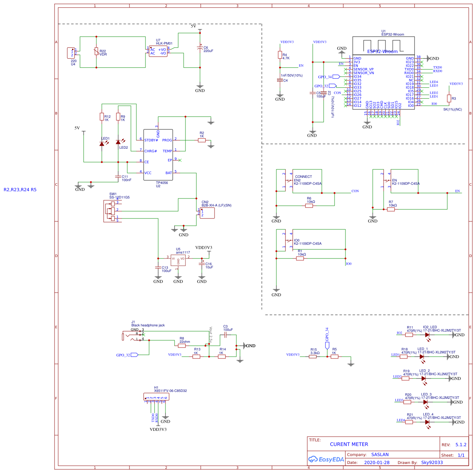The width and height of the screenshot is (476, 473).
Task: Select the LED1 diode symbol
Action: coord(103,143)
